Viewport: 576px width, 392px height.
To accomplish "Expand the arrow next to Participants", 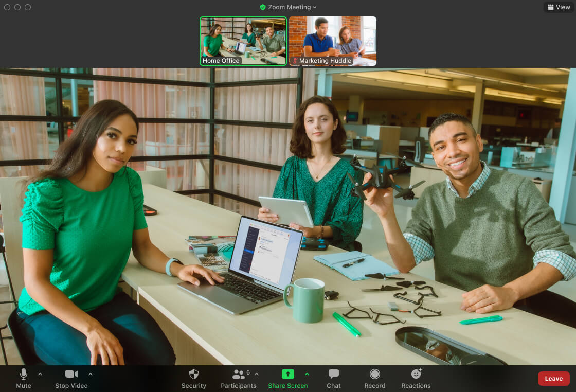I will tap(257, 374).
